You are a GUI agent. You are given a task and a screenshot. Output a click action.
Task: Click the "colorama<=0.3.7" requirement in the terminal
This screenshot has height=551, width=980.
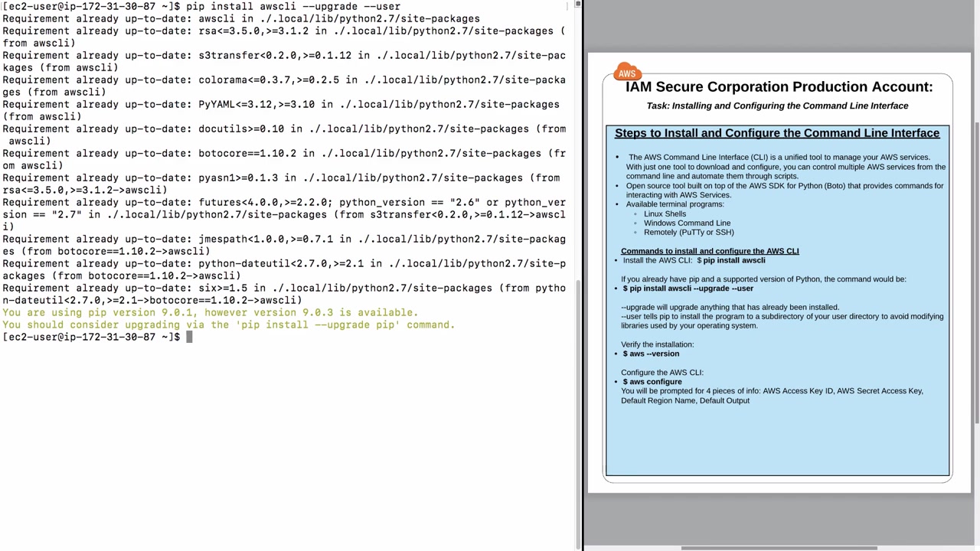[x=284, y=86]
